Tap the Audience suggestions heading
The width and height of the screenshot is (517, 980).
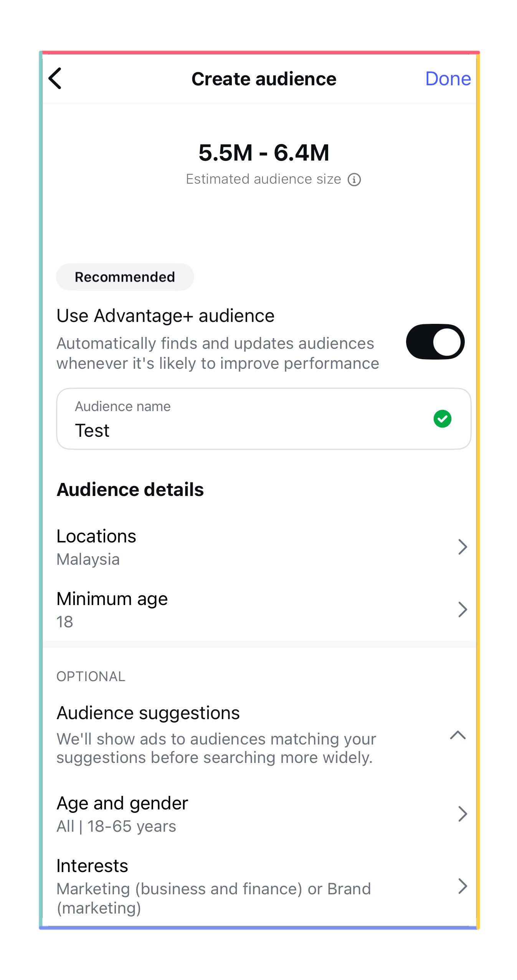[148, 713]
